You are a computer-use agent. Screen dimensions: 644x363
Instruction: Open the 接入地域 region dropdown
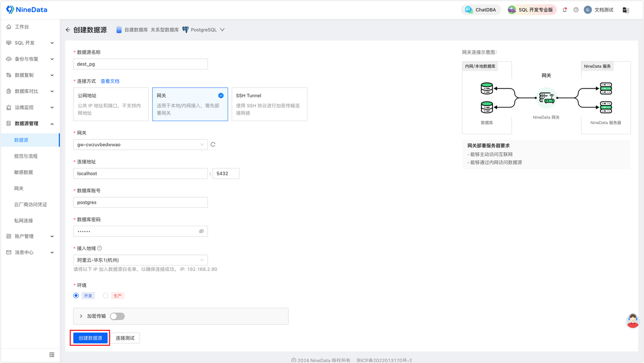tap(140, 260)
